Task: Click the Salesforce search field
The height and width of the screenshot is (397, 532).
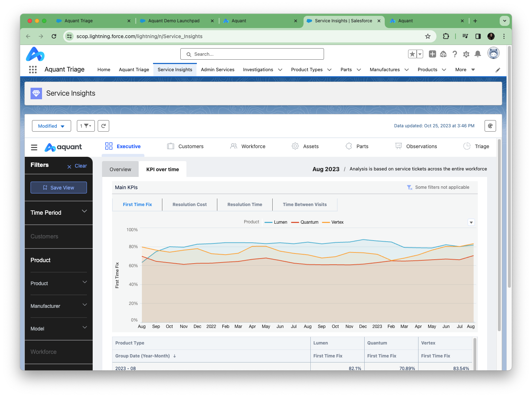Action: coord(252,54)
